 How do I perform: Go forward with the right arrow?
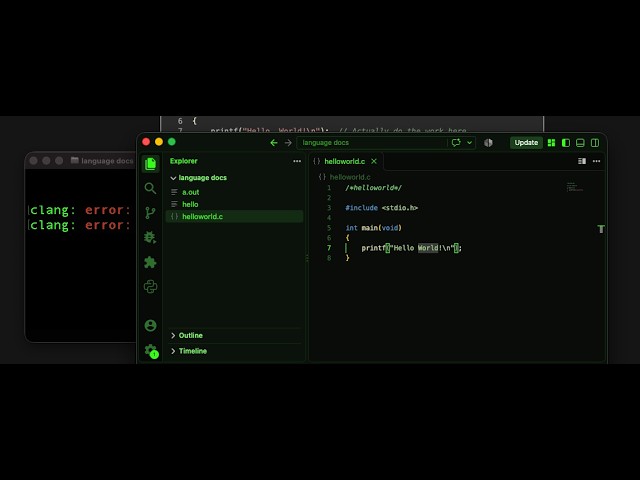pyautogui.click(x=288, y=142)
